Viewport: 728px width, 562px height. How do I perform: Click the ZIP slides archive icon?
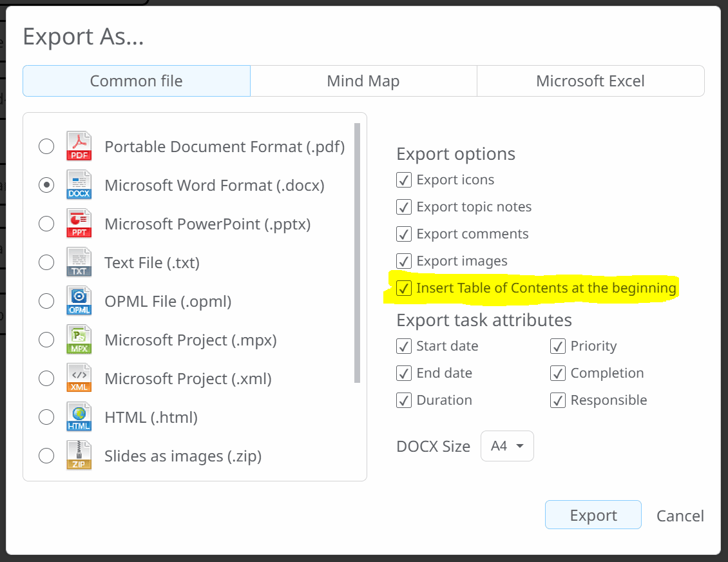point(79,456)
